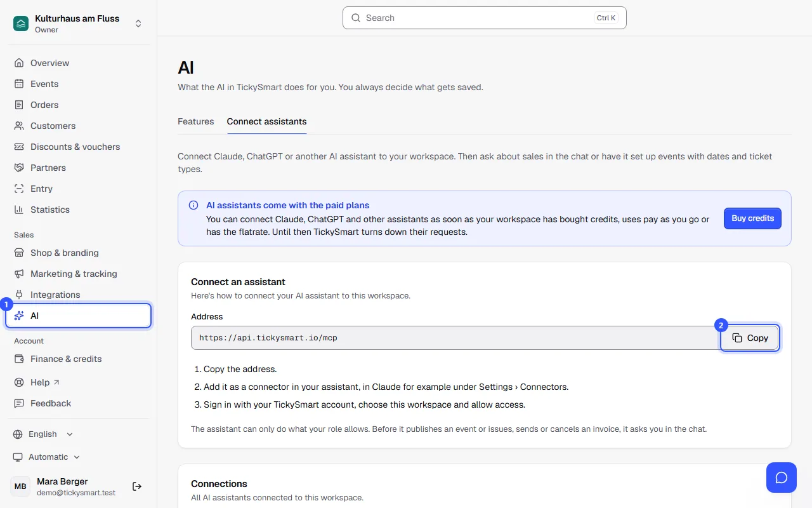Open the English language dropdown
This screenshot has width=812, height=508.
(x=43, y=434)
